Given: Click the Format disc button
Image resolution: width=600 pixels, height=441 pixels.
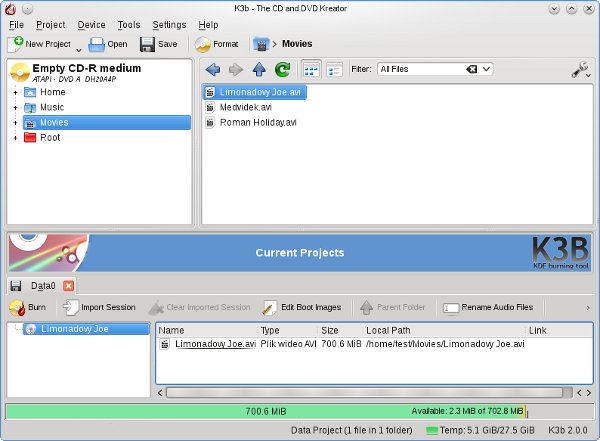Looking at the screenshot, I should tap(217, 44).
